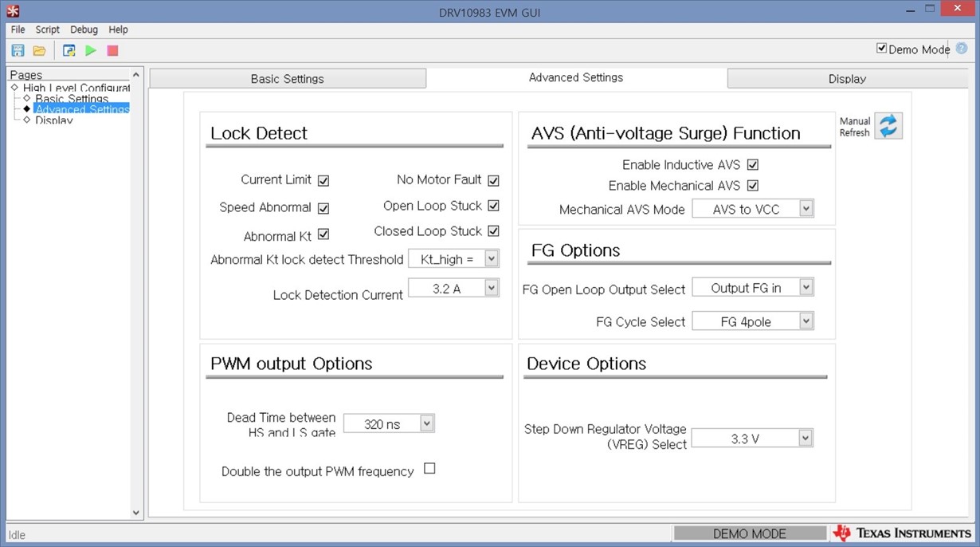Toggle the Demo Mode checkbox
This screenshot has width=980, height=547.
(x=882, y=49)
